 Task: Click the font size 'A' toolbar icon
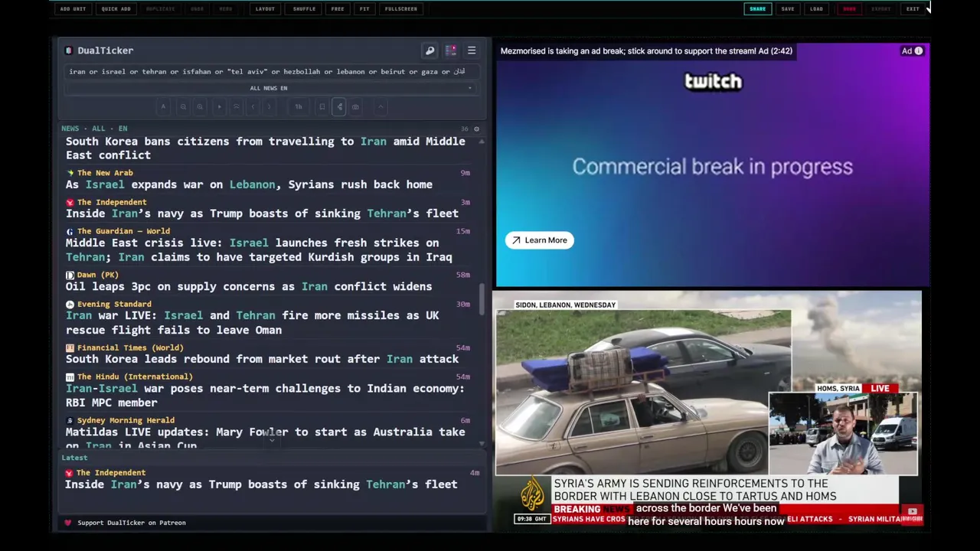(x=163, y=107)
